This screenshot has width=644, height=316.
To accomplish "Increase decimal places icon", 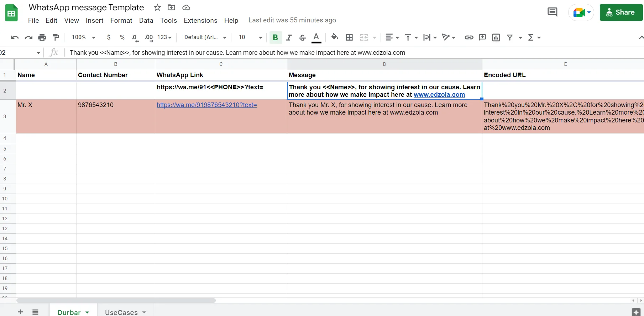I will click(149, 38).
